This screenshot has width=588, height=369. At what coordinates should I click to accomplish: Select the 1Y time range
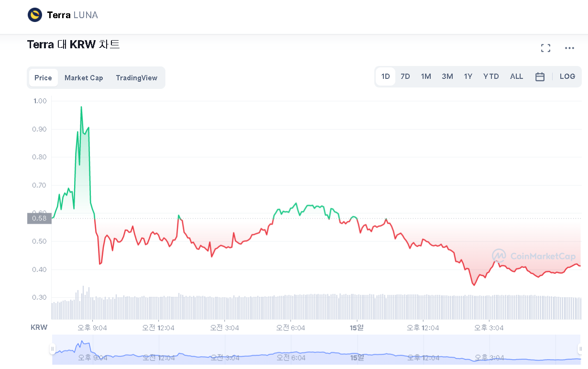[468, 76]
